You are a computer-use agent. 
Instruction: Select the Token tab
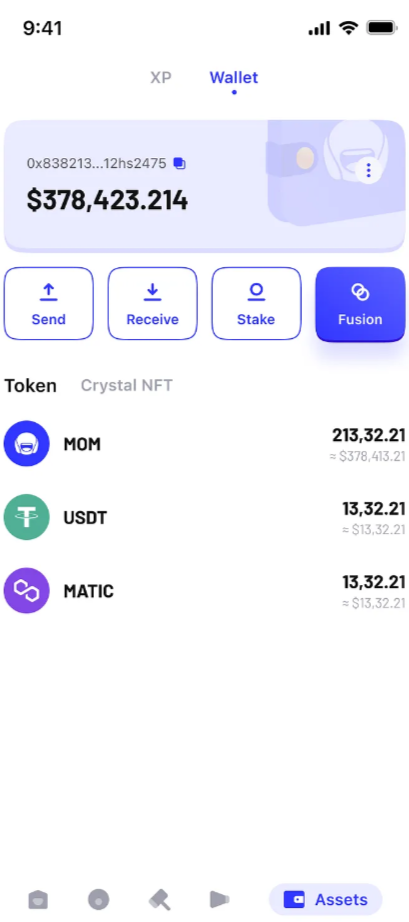(x=31, y=385)
